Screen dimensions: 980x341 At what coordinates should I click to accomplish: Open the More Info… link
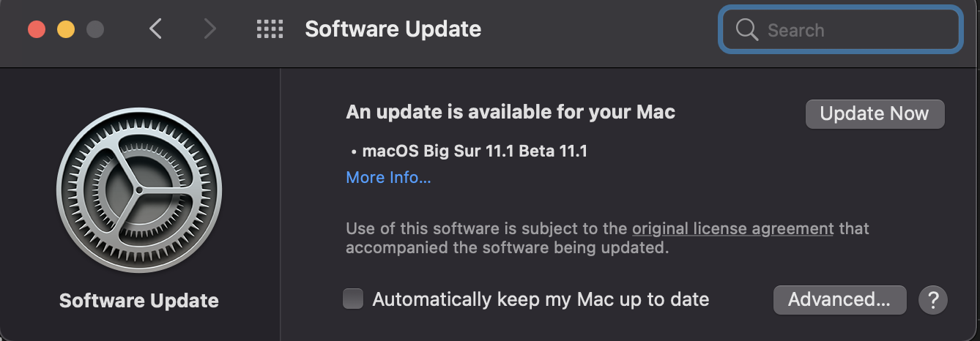388,178
